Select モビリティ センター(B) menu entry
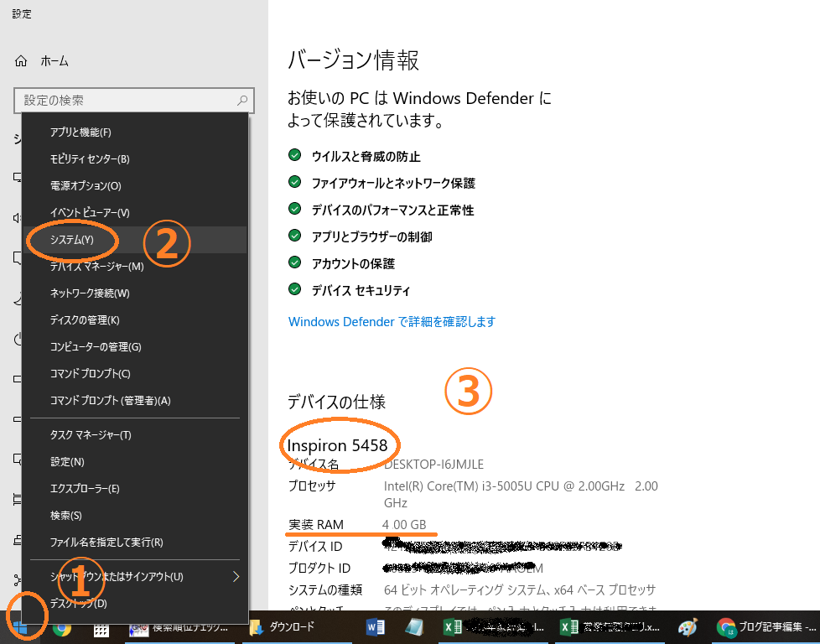This screenshot has height=644, width=820. pyautogui.click(x=135, y=159)
